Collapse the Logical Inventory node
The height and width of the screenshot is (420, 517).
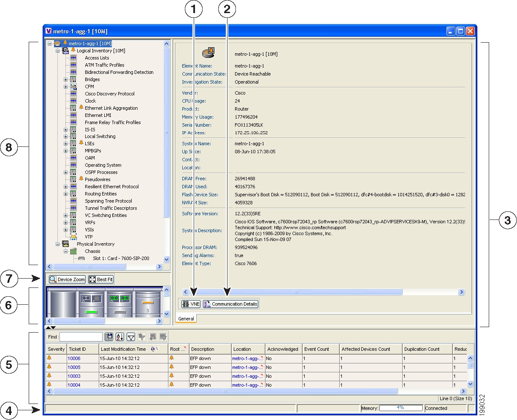pyautogui.click(x=57, y=51)
